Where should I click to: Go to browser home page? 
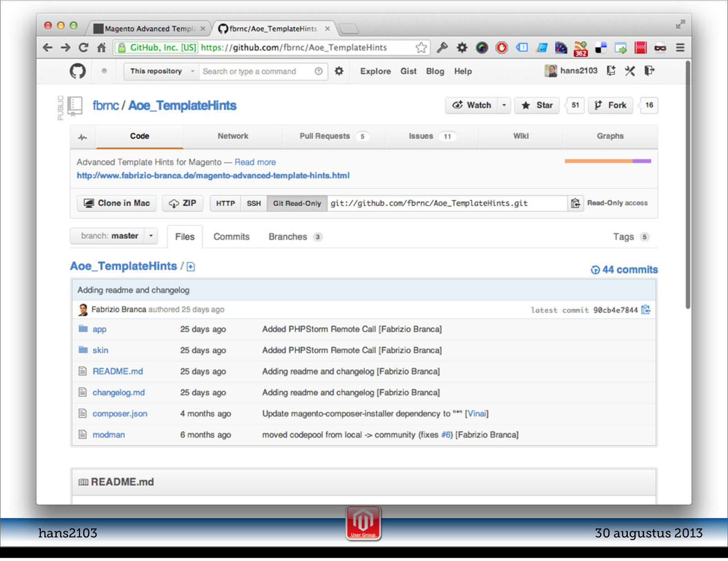[x=101, y=47]
